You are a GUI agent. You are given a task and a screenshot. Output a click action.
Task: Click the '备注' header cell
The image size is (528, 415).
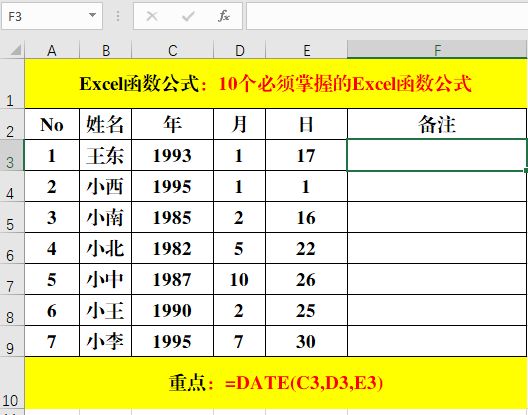pyautogui.click(x=437, y=124)
